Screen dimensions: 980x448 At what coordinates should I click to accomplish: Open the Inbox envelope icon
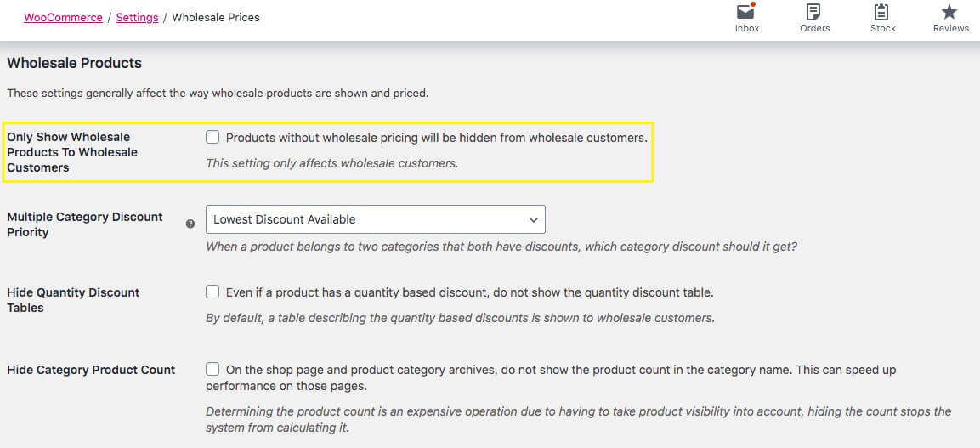coord(745,12)
